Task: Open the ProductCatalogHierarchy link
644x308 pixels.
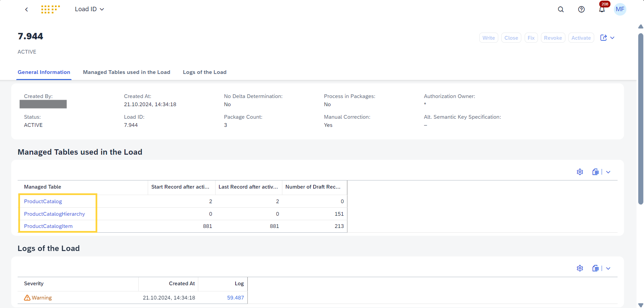Action: click(x=55, y=214)
